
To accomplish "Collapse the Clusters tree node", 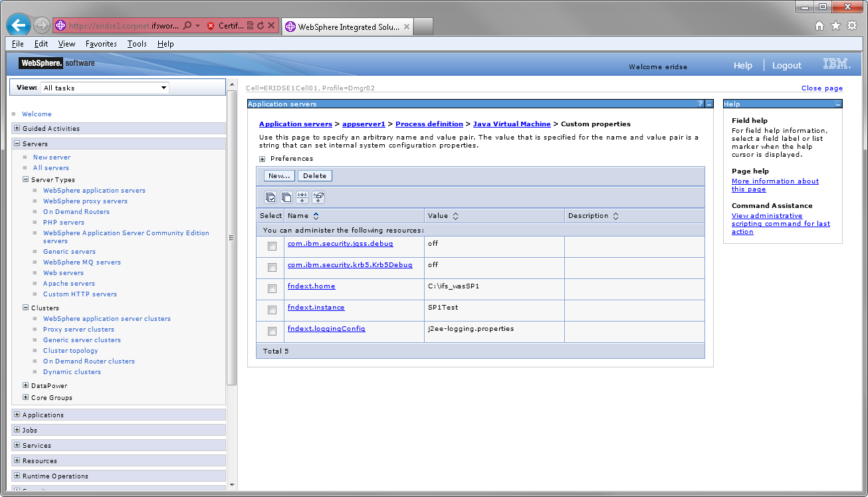I will coord(25,308).
